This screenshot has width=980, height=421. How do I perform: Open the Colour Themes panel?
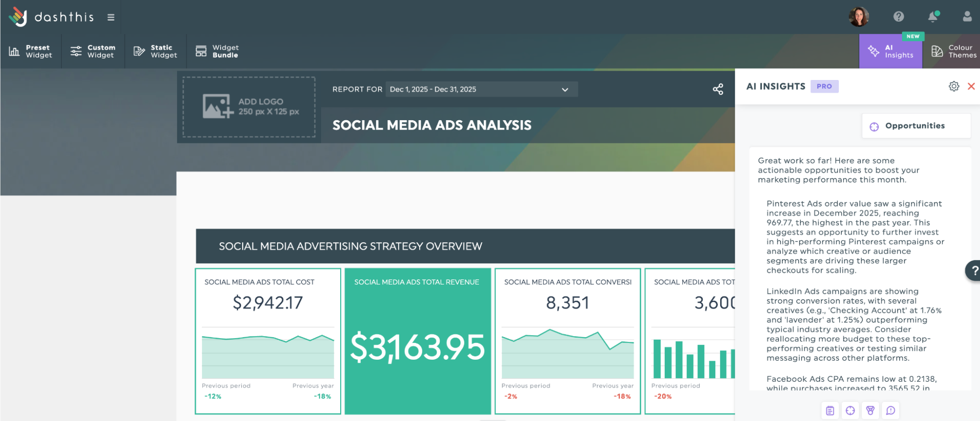[x=954, y=51]
